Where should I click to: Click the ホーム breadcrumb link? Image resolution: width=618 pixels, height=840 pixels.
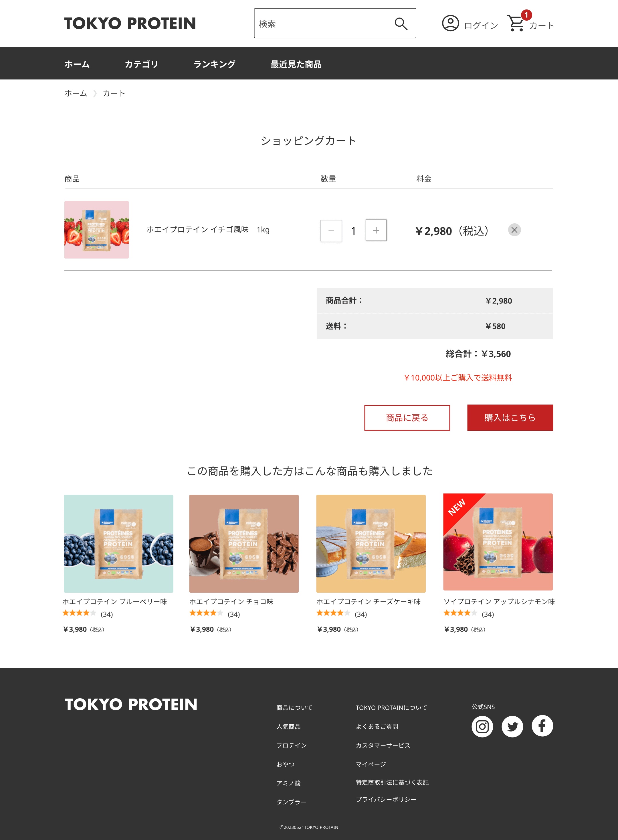click(x=76, y=93)
